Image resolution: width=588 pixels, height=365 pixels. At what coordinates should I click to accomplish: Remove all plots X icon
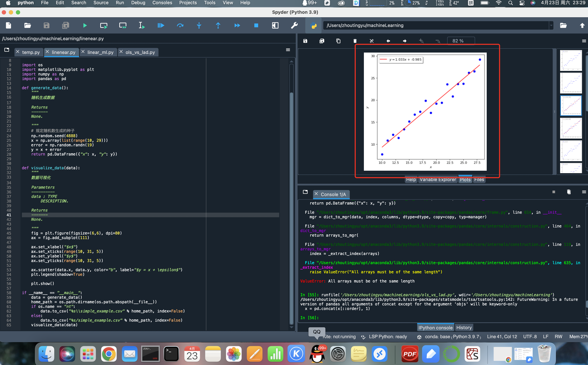[x=371, y=41]
